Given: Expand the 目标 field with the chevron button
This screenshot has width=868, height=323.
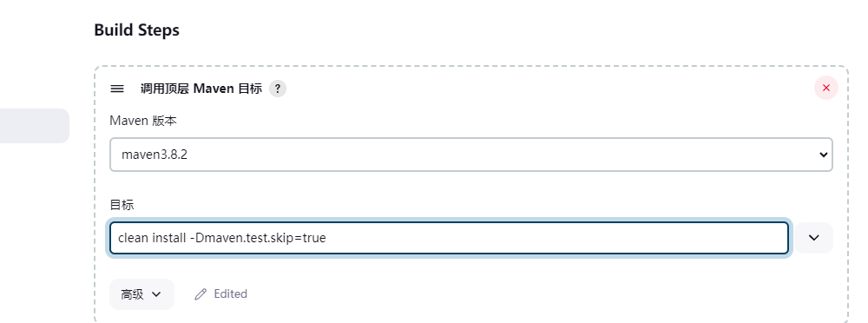Looking at the screenshot, I should click(x=814, y=238).
